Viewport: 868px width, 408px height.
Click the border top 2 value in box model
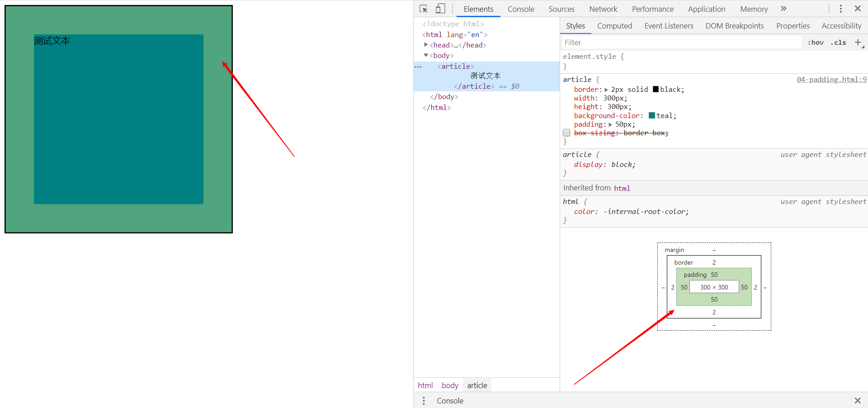(714, 262)
